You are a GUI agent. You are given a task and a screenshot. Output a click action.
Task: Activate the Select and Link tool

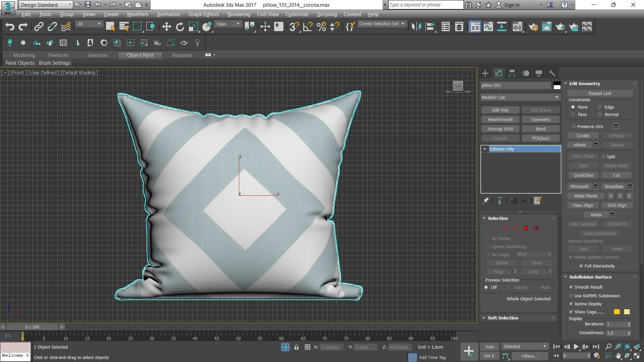coord(39,27)
